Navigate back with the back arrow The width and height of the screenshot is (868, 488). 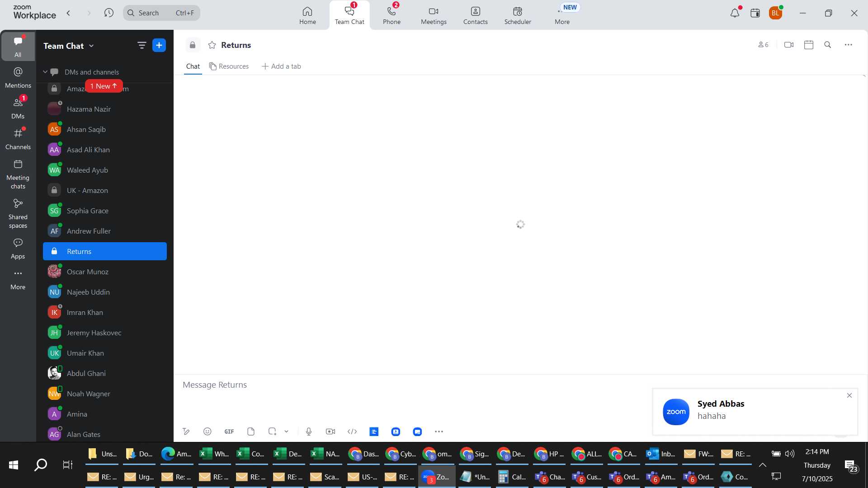coord(68,13)
